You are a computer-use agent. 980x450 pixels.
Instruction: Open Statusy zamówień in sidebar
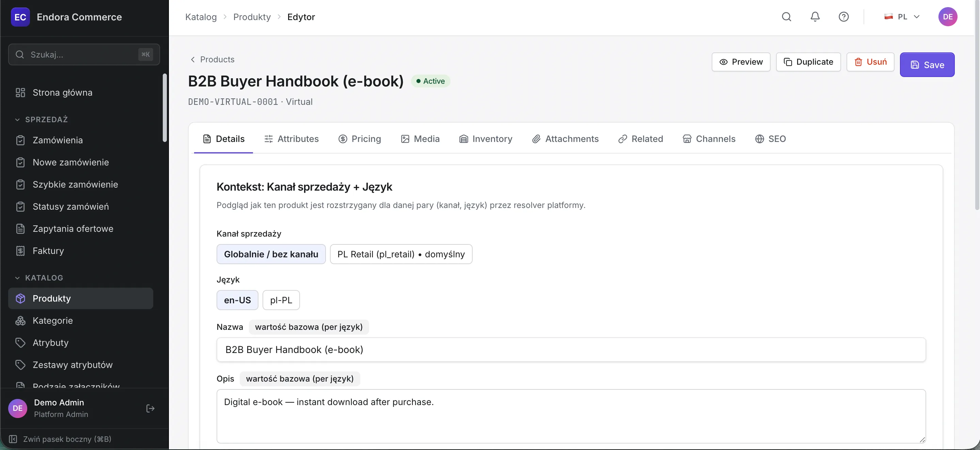[81, 207]
